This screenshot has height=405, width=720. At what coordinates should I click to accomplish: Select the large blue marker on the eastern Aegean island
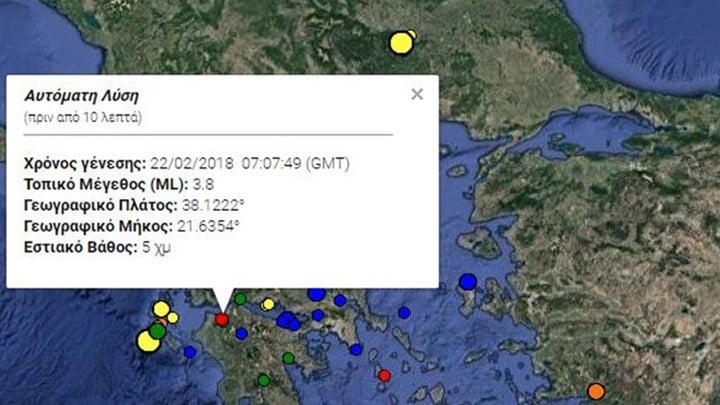click(467, 281)
